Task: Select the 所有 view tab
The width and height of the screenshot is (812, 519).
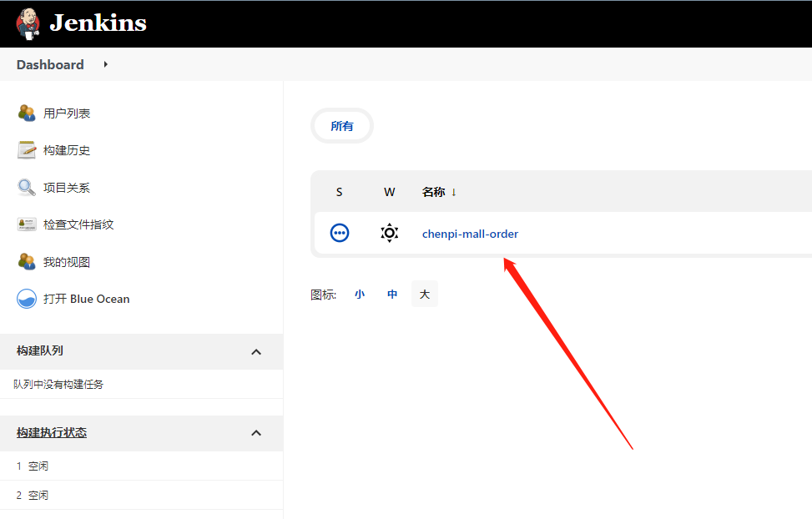Action: pos(342,126)
